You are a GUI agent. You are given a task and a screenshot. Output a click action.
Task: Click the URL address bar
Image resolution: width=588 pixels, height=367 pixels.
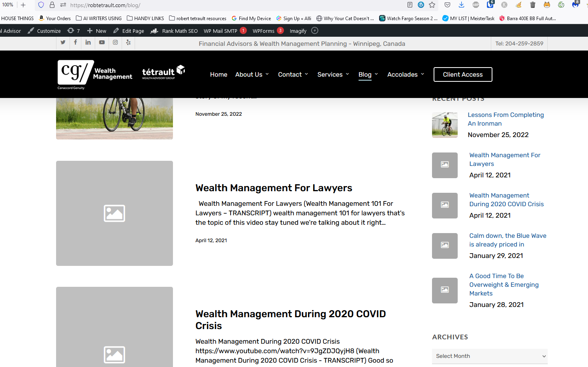click(x=237, y=5)
